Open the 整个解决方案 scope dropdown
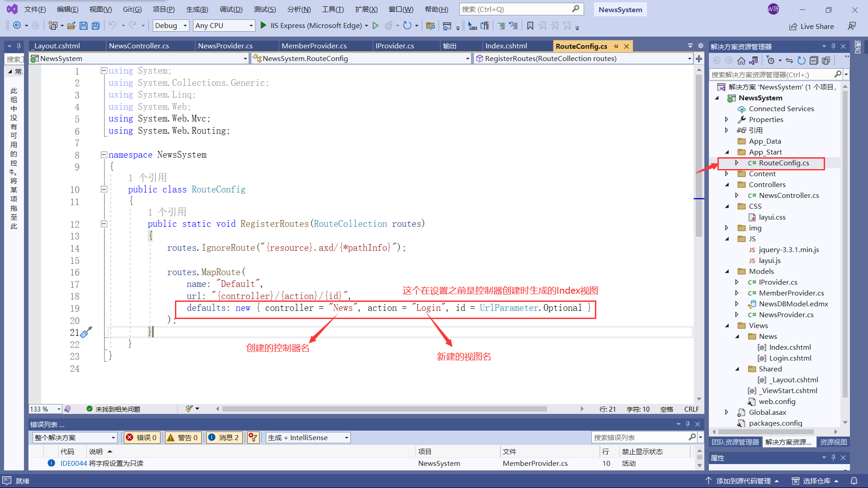 (x=75, y=437)
